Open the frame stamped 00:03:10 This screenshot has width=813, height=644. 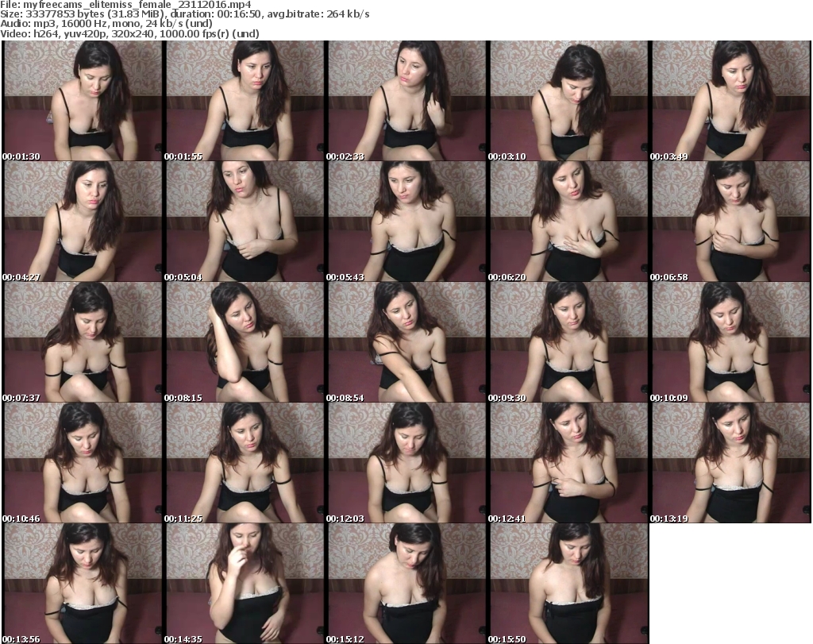[568, 101]
